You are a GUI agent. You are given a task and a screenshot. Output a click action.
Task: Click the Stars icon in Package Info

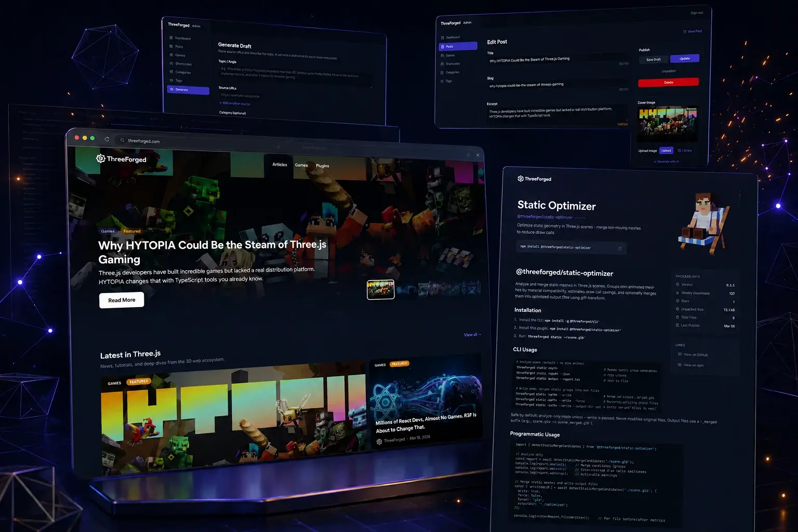pos(677,301)
